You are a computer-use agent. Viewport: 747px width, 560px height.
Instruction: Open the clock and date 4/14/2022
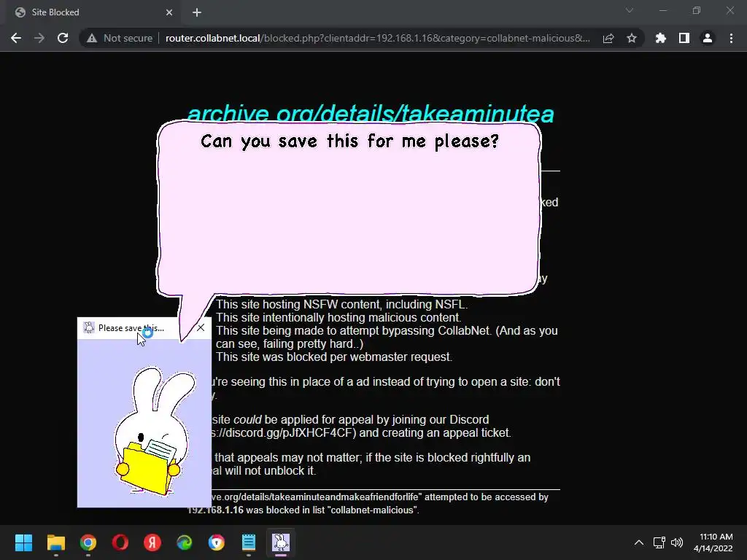713,542
